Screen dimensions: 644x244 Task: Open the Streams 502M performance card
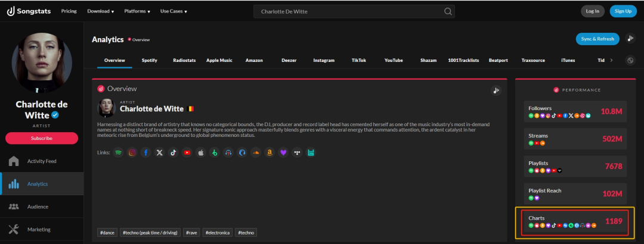tap(575, 139)
